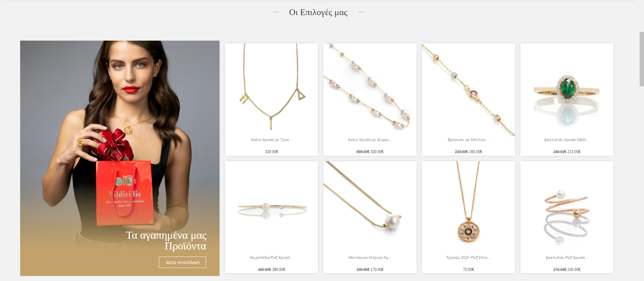Image resolution: width=644 pixels, height=281 pixels.
Task: Open the green emerald oval ring image
Action: tap(567, 90)
